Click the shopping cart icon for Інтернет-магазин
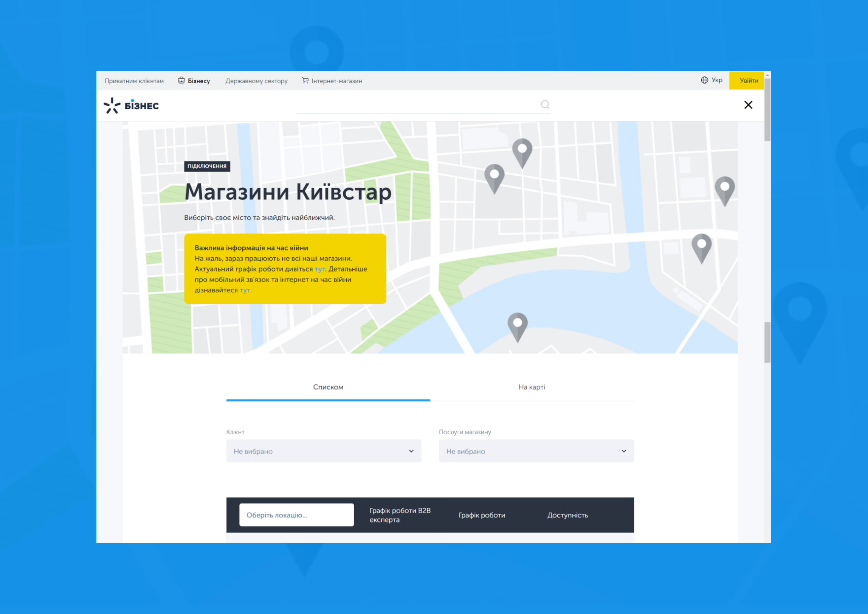 (305, 80)
